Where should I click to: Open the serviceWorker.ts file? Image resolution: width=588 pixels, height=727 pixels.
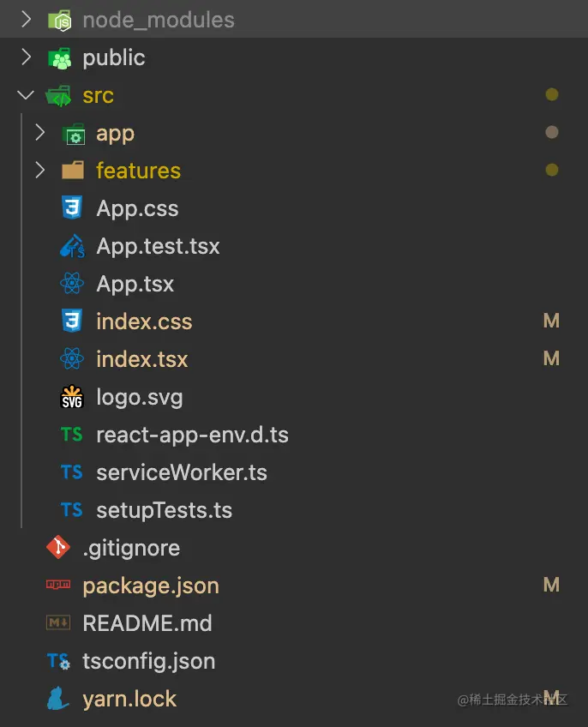182,472
